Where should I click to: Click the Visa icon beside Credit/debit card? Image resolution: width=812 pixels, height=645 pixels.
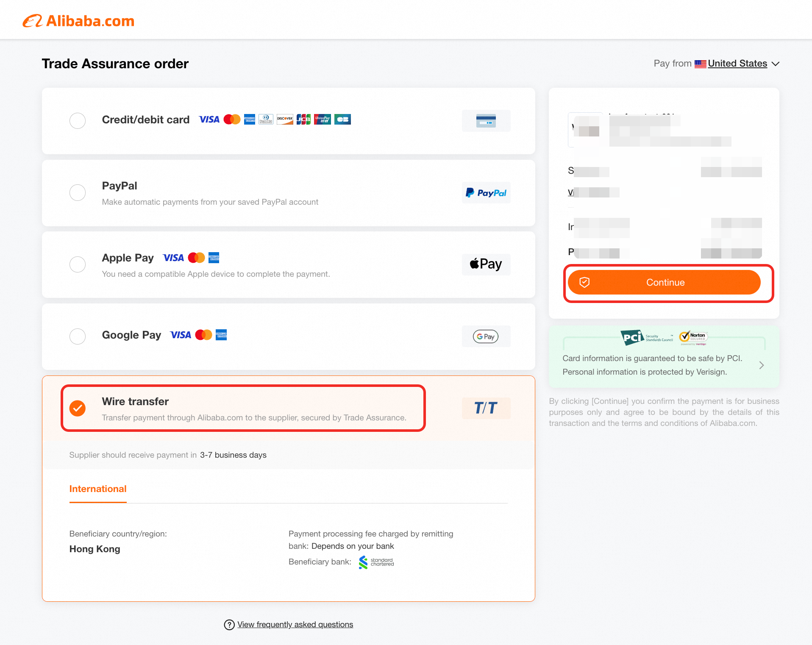(209, 120)
